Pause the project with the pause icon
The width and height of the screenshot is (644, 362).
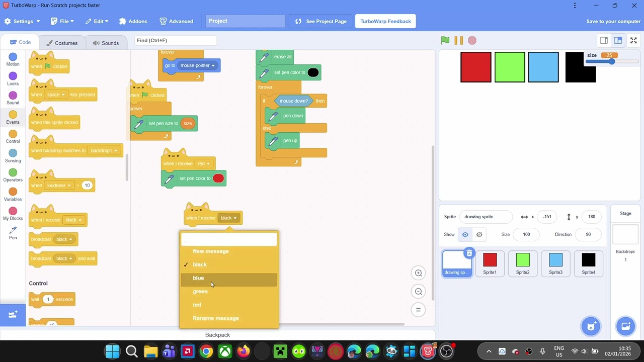tap(458, 40)
